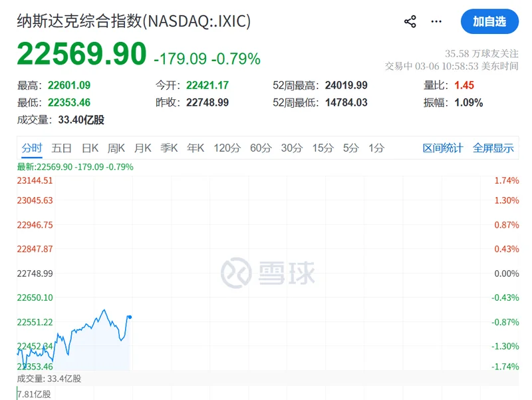Click the 雪球 watermark logo in chart
This screenshot has height=400, width=532.
pyautogui.click(x=268, y=273)
